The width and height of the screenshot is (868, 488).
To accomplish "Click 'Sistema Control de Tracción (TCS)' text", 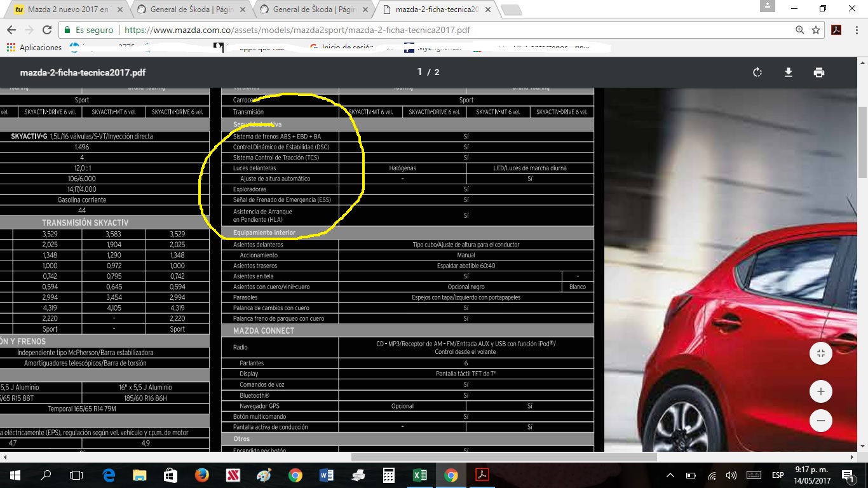I will (x=276, y=158).
